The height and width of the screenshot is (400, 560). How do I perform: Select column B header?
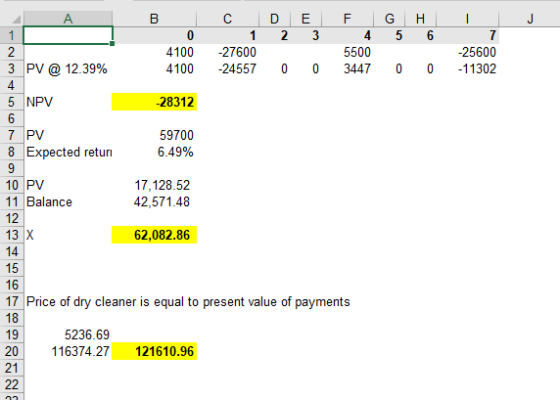pos(154,19)
